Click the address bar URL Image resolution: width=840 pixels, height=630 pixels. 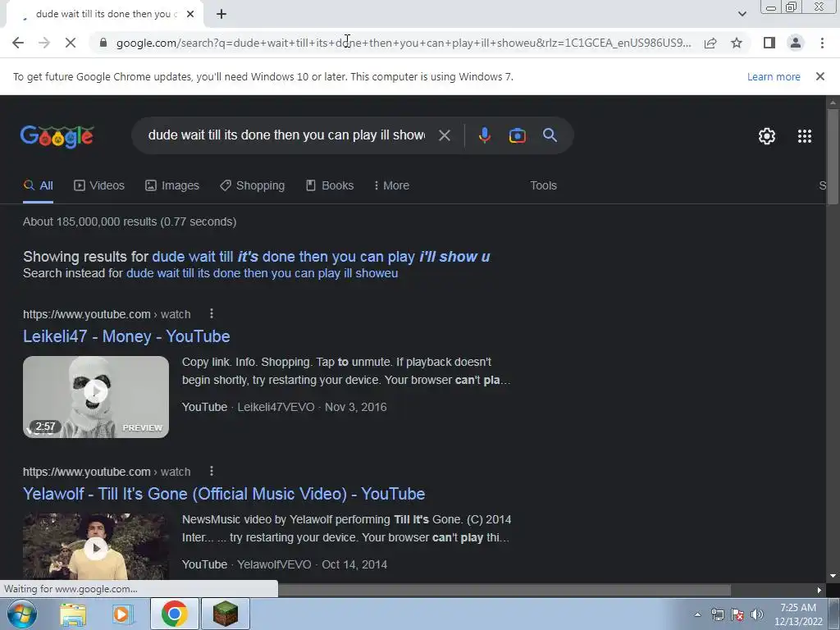click(x=404, y=43)
